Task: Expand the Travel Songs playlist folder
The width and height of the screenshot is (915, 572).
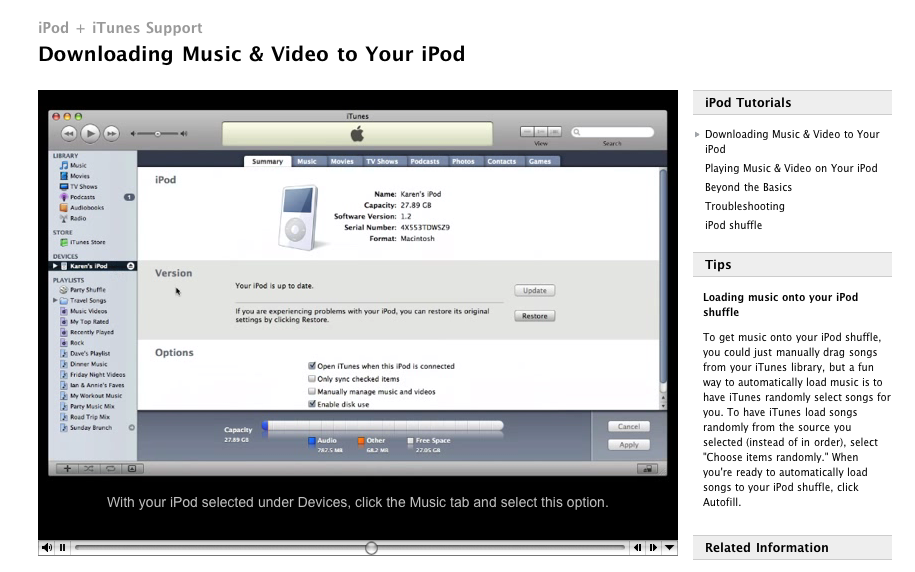Action: coord(56,300)
